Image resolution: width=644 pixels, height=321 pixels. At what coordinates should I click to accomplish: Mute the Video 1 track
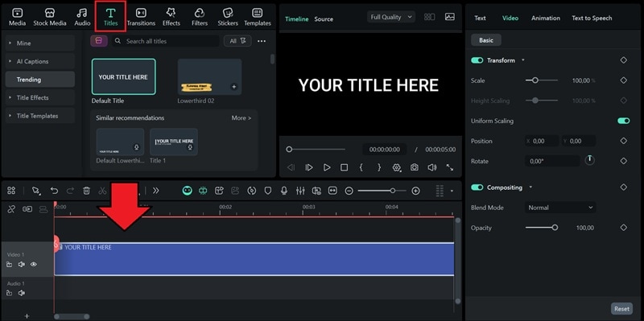(x=22, y=265)
